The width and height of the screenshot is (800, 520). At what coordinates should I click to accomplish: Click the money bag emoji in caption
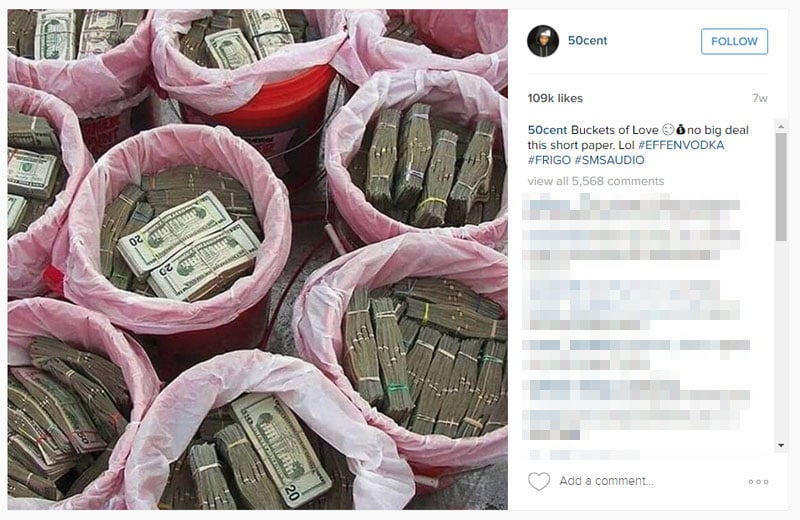[x=680, y=130]
